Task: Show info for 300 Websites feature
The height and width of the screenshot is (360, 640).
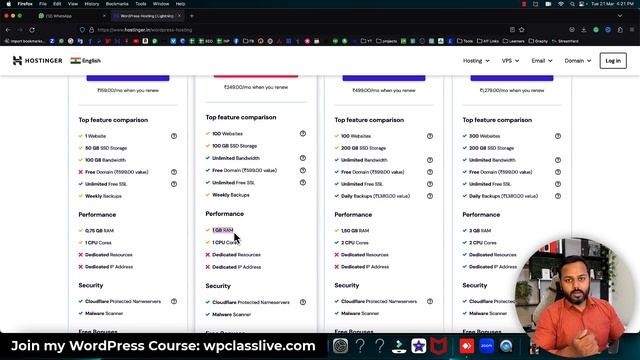Action: tap(558, 136)
